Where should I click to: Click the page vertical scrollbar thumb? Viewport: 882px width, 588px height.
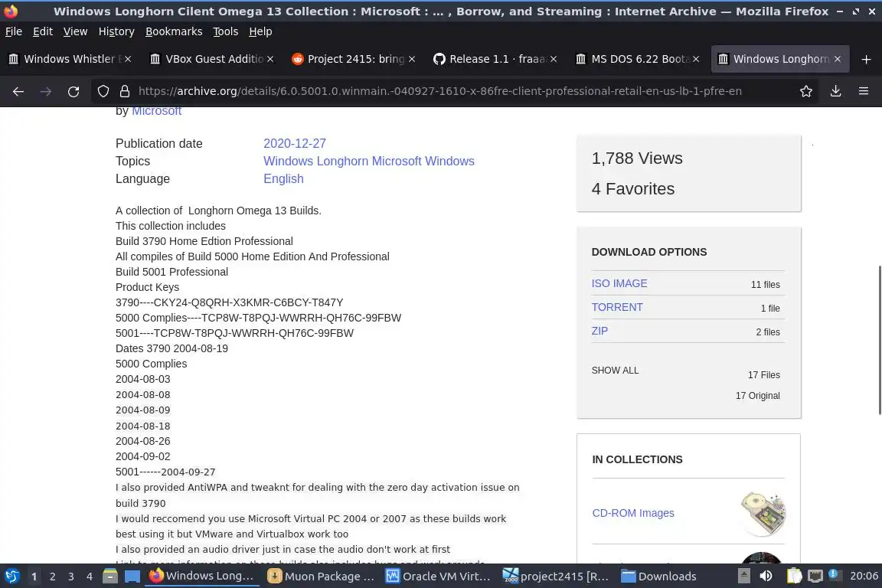(880, 340)
